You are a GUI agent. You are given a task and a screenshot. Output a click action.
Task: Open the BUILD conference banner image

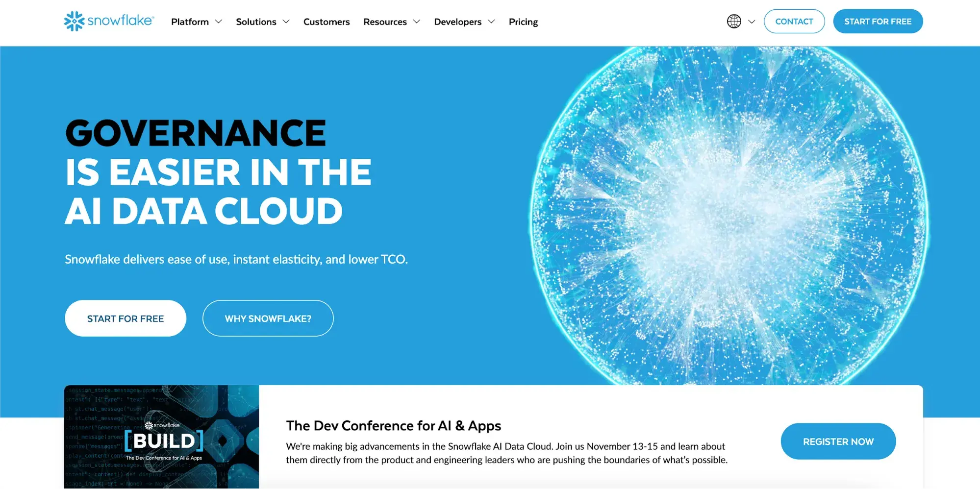pos(162,437)
